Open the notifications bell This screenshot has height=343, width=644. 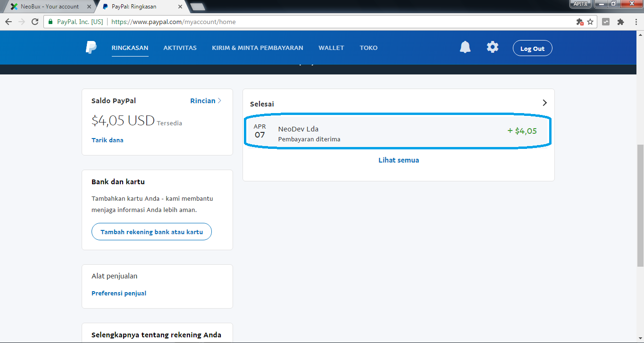tap(465, 47)
